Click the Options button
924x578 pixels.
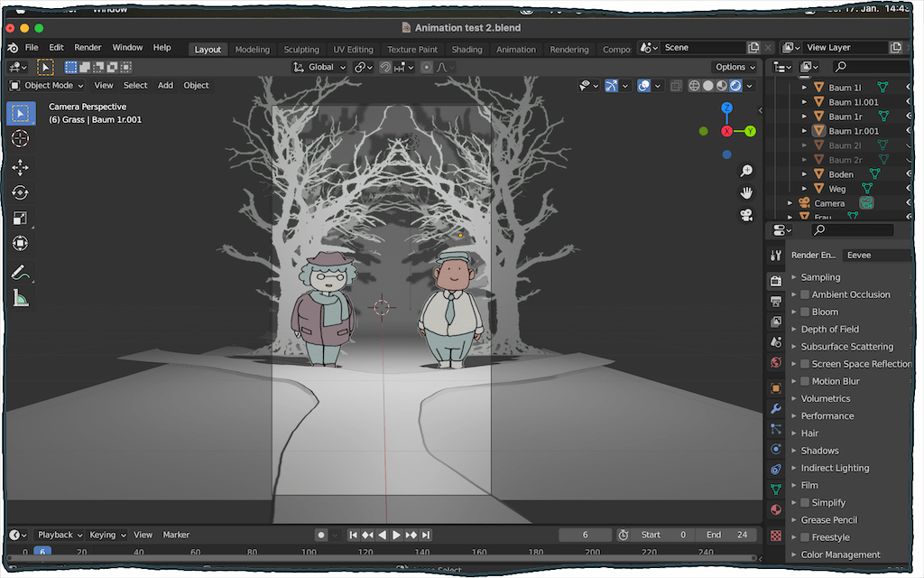(735, 67)
